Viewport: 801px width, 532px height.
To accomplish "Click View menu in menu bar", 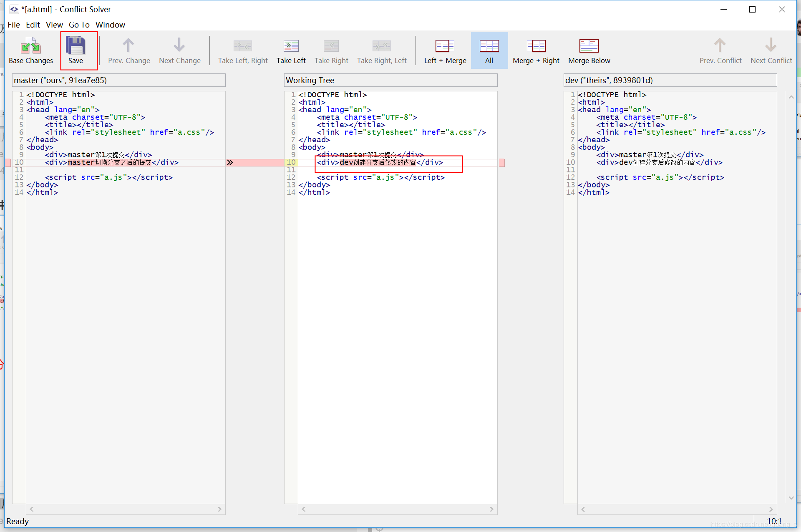I will pyautogui.click(x=55, y=24).
